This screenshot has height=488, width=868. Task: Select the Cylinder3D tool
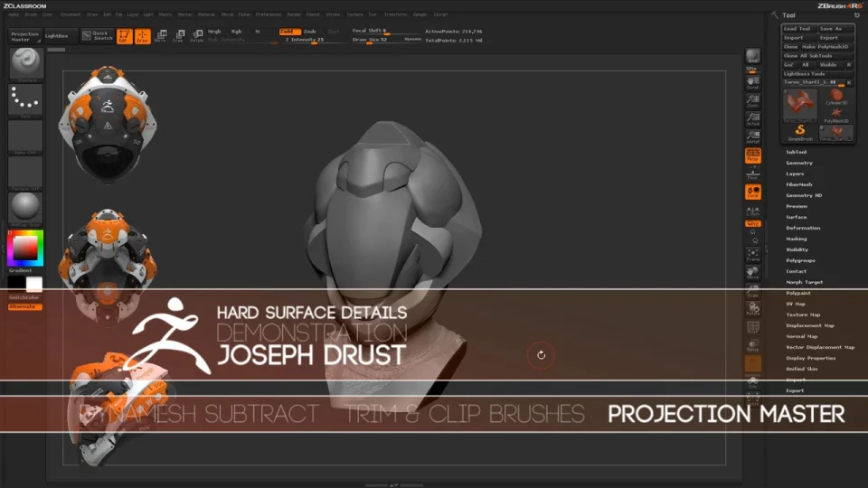835,98
